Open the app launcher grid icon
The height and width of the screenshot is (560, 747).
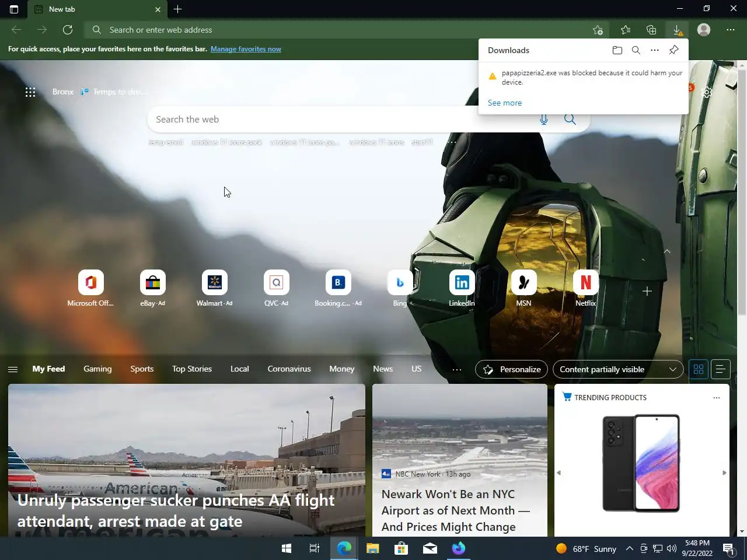click(x=30, y=92)
